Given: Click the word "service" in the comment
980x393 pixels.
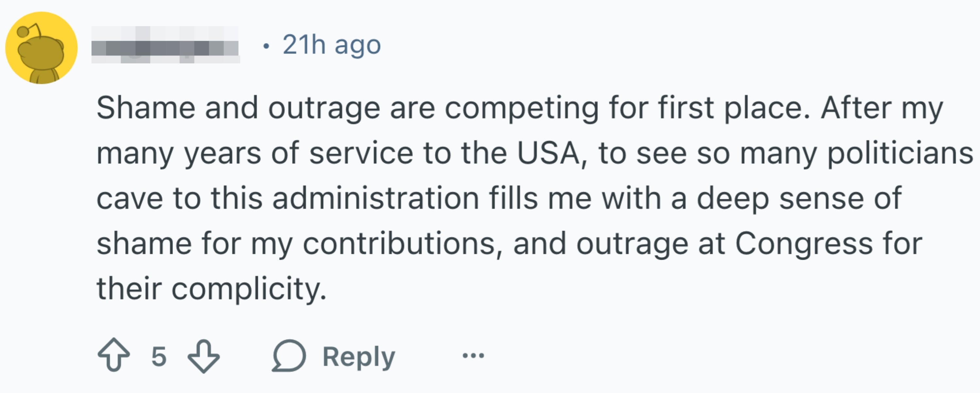Looking at the screenshot, I should tap(361, 153).
